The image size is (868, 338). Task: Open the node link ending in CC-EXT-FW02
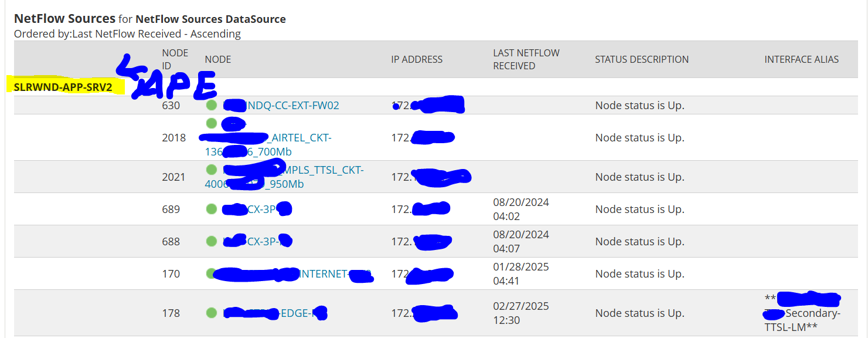[281, 106]
